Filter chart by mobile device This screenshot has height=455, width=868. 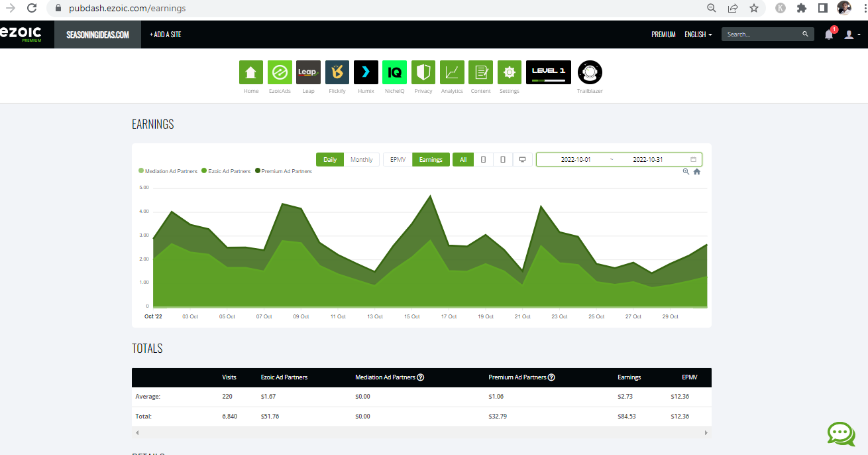(484, 160)
